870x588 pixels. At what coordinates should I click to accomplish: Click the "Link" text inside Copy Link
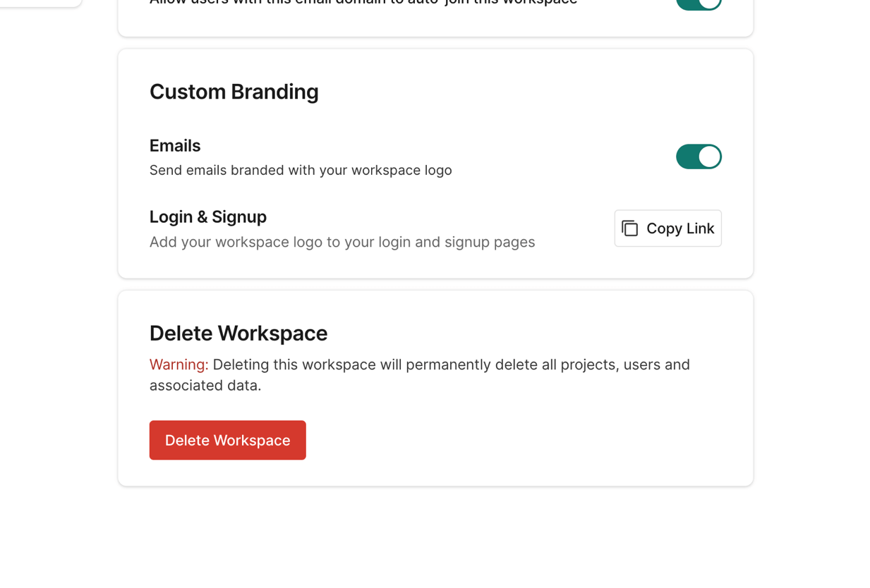(x=699, y=228)
